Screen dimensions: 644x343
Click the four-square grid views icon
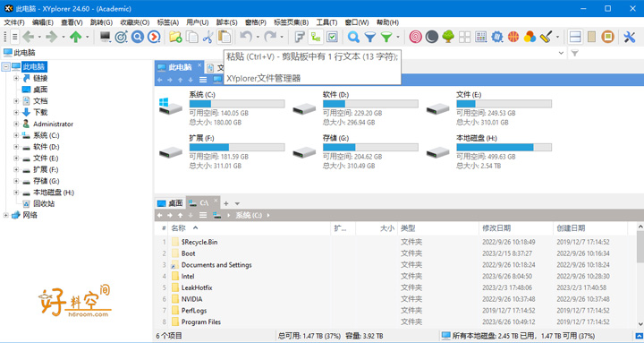pos(464,37)
